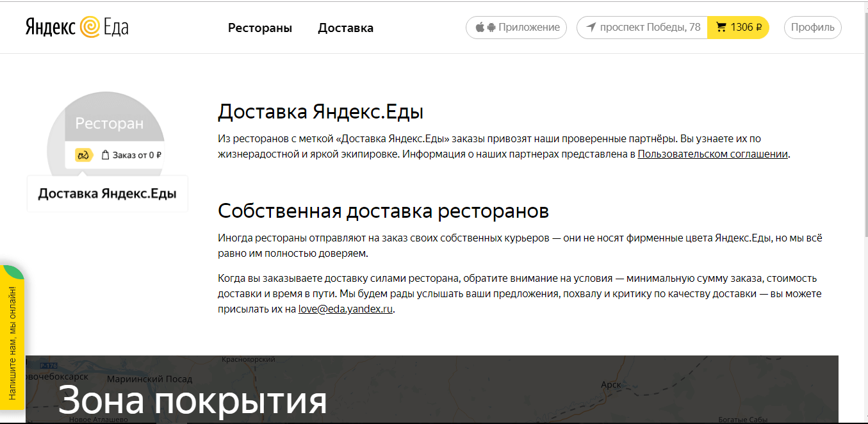Open the Напишите нам, мы онлайн chat widget
Screen dimensions: 868x424
coord(12,336)
